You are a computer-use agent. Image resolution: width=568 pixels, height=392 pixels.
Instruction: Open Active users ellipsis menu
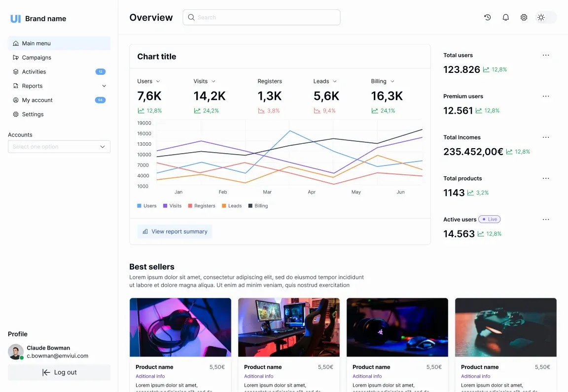point(546,219)
